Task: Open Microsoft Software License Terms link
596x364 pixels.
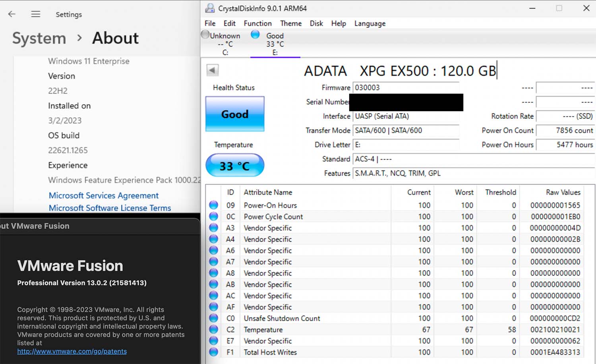Action: click(x=110, y=208)
